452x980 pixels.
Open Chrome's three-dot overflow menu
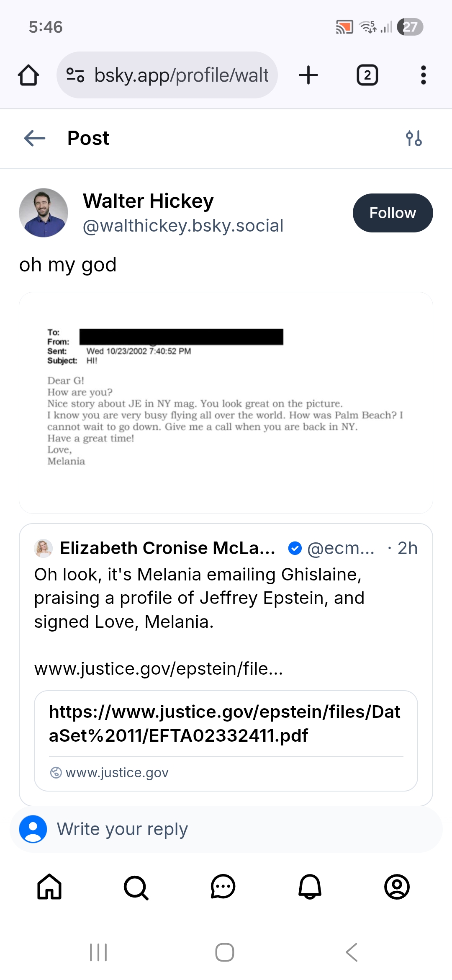click(423, 75)
